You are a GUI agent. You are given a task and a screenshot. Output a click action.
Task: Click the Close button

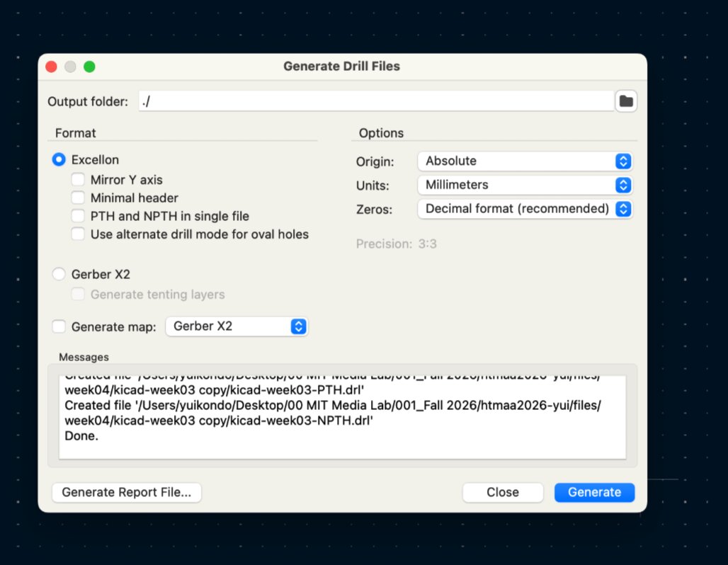pyautogui.click(x=503, y=492)
